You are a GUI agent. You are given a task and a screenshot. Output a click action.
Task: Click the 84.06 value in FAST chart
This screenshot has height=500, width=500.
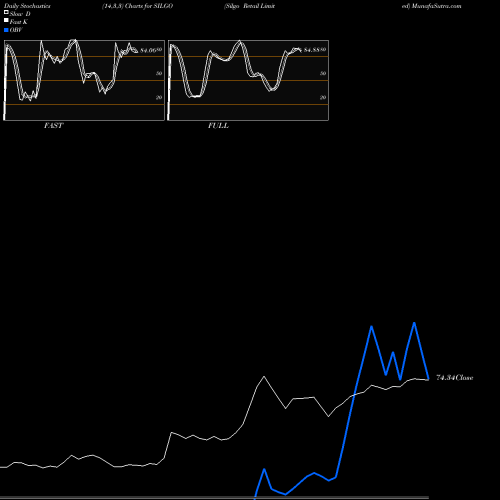tap(148, 50)
